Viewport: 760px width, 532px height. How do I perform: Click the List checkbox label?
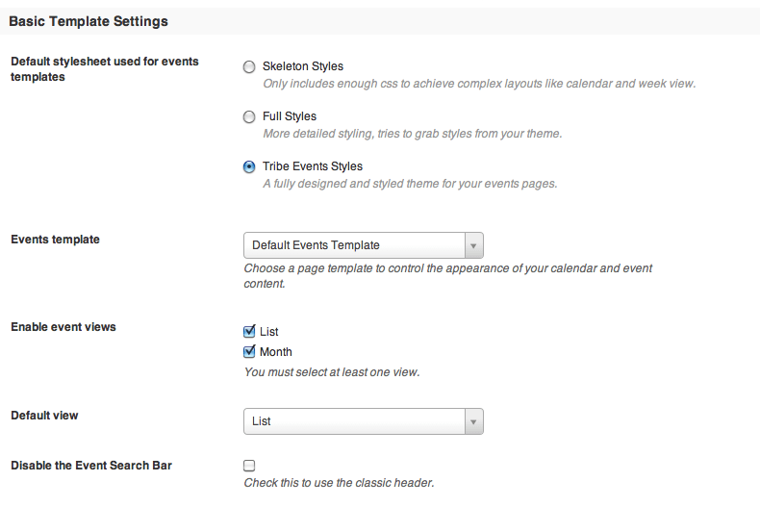(x=269, y=331)
